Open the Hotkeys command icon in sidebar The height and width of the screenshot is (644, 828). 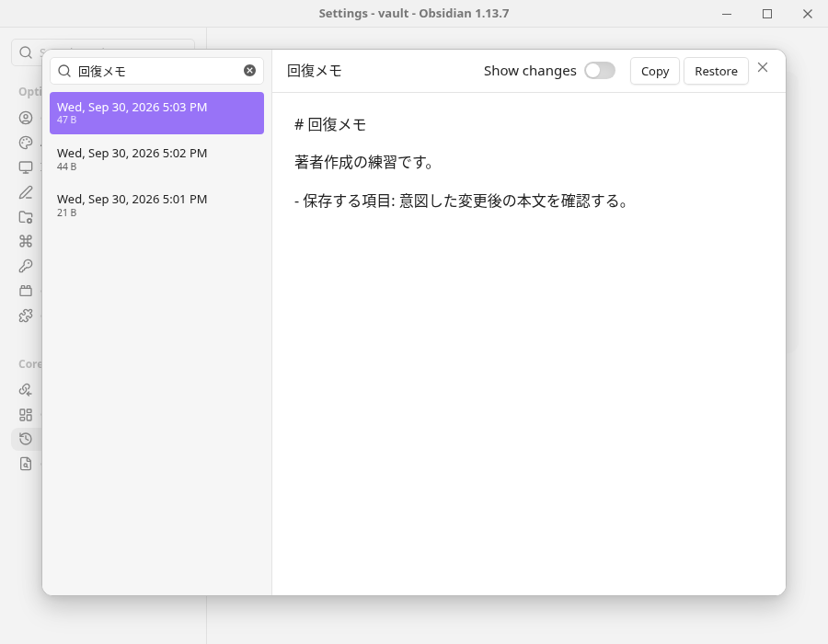coord(26,241)
